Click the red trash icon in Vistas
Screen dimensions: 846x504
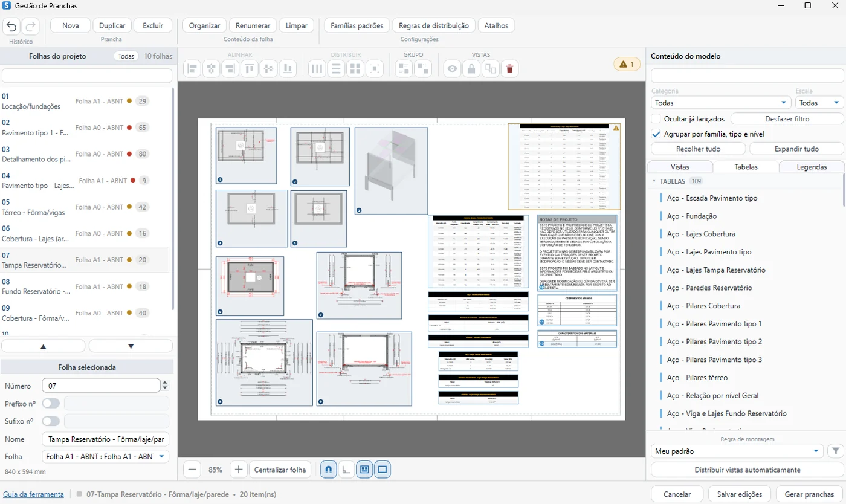pos(509,69)
